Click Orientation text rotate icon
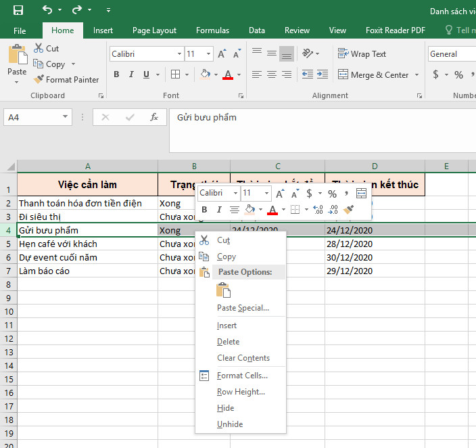The width and height of the screenshot is (476, 448). 308,53
